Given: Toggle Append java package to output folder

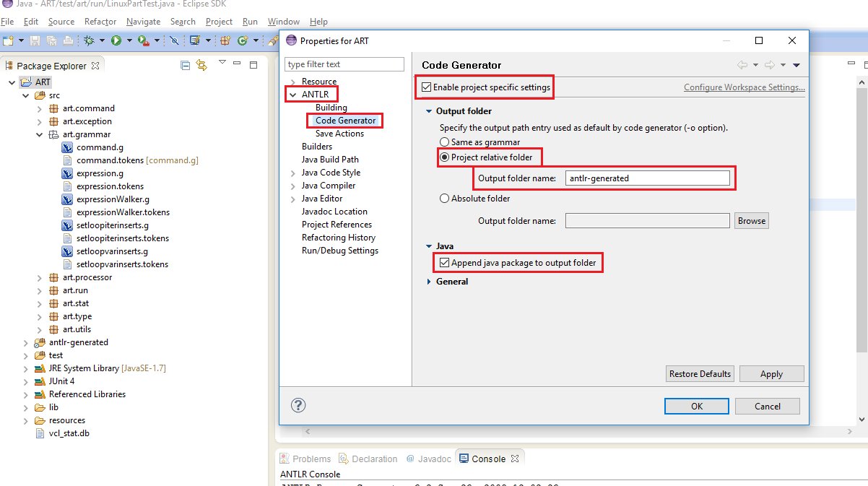Looking at the screenshot, I should 445,263.
